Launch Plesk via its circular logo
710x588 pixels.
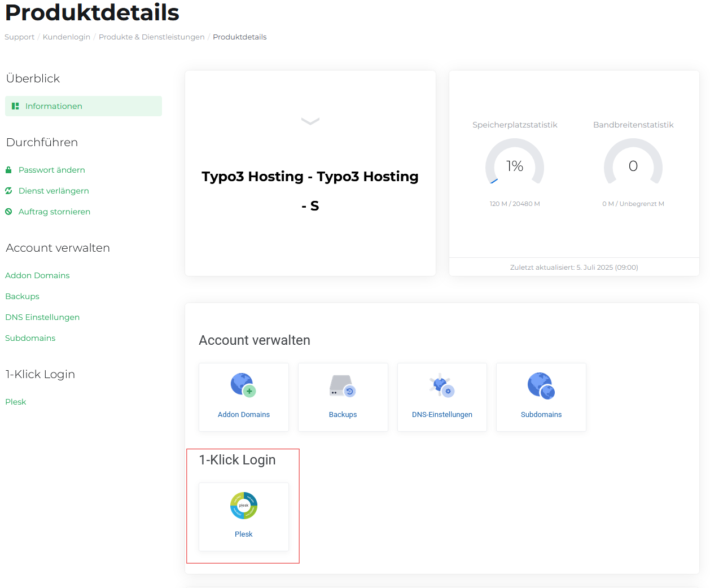pyautogui.click(x=244, y=505)
